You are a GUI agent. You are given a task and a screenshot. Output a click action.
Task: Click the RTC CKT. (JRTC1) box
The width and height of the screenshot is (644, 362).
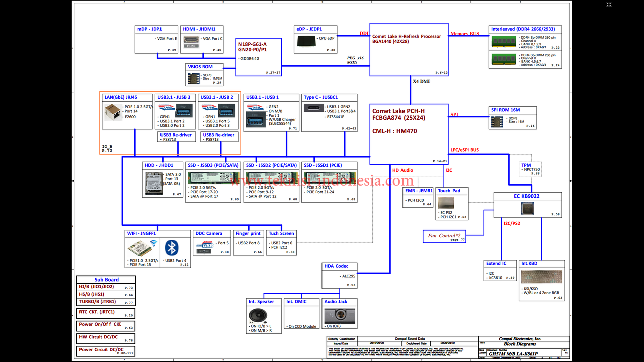click(106, 313)
